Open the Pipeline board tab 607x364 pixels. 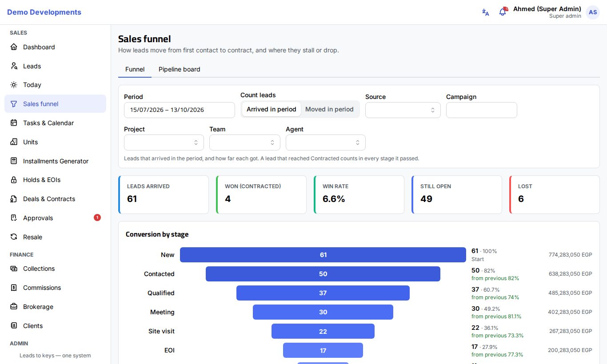(180, 69)
